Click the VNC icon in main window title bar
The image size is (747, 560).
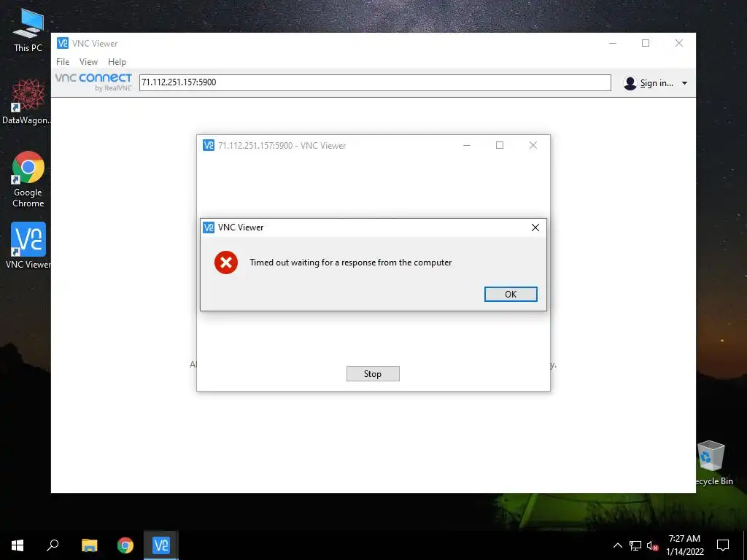63,43
